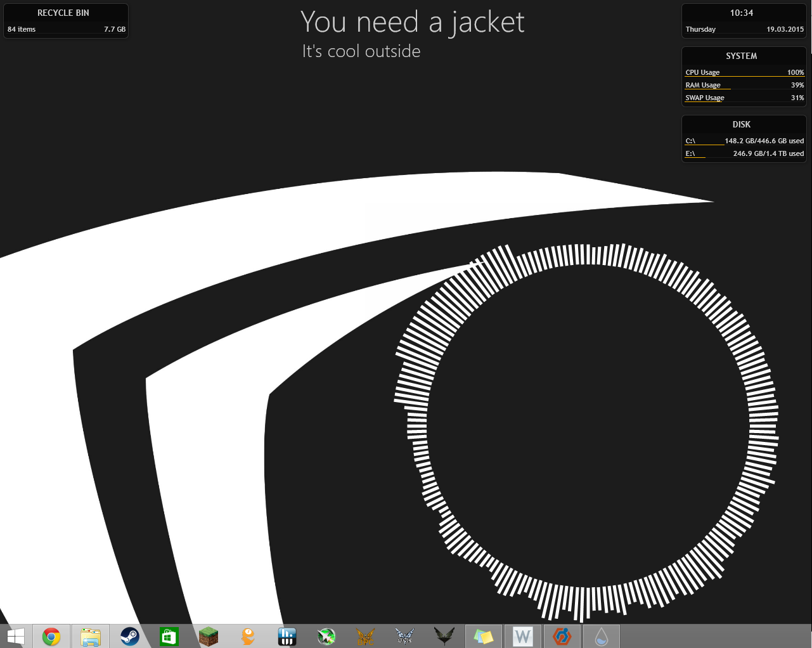Click the '7.7 GB' recycle bin size
Image resolution: width=812 pixels, height=648 pixels.
[115, 29]
